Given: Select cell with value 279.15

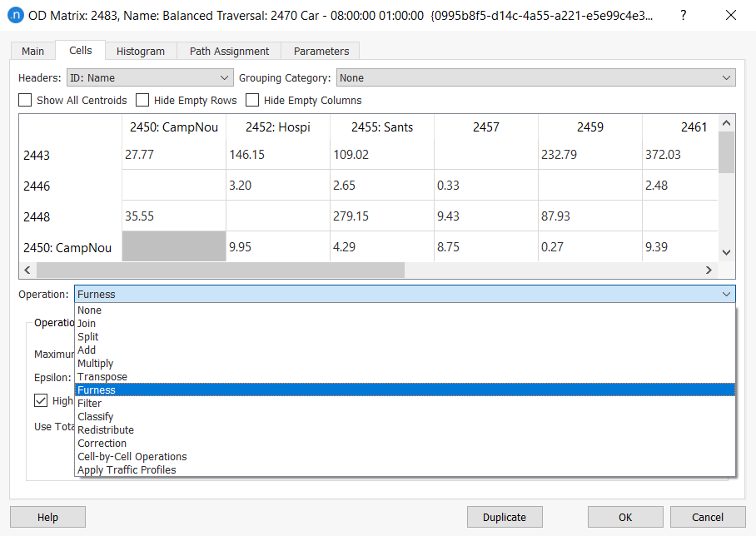Looking at the screenshot, I should click(381, 216).
